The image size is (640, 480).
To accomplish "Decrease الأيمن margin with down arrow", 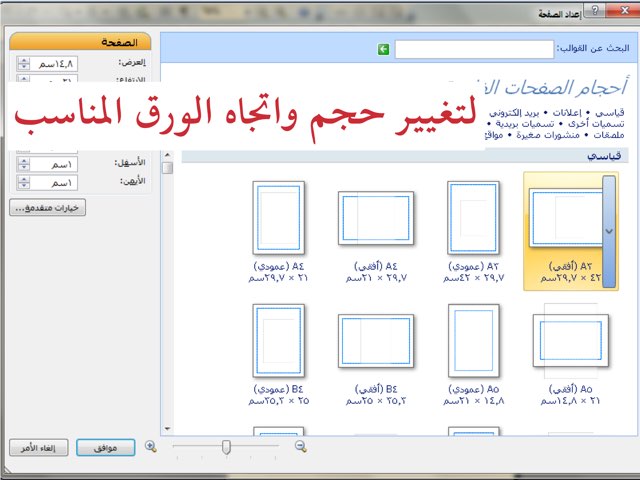I will [x=24, y=186].
